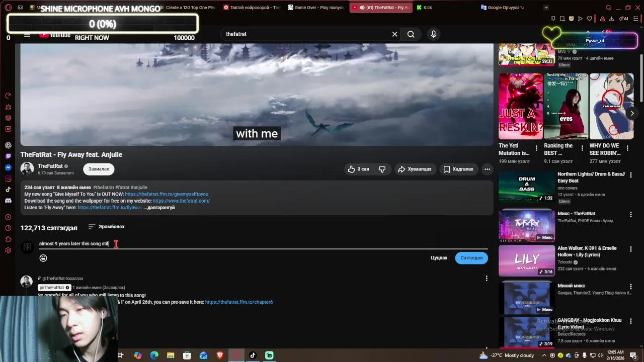
Task: Open browser downloads icon
Action: pos(611,19)
